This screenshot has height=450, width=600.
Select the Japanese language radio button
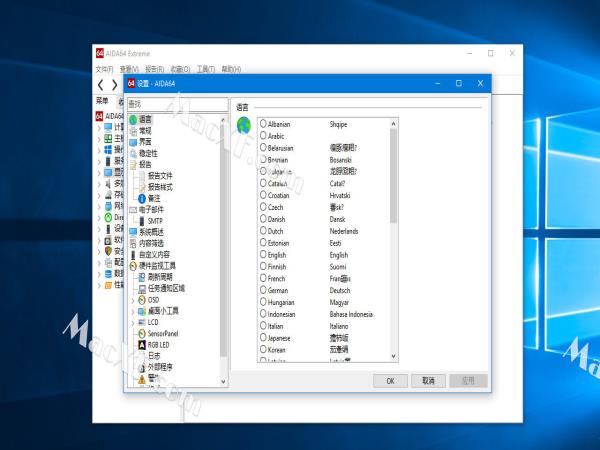263,338
